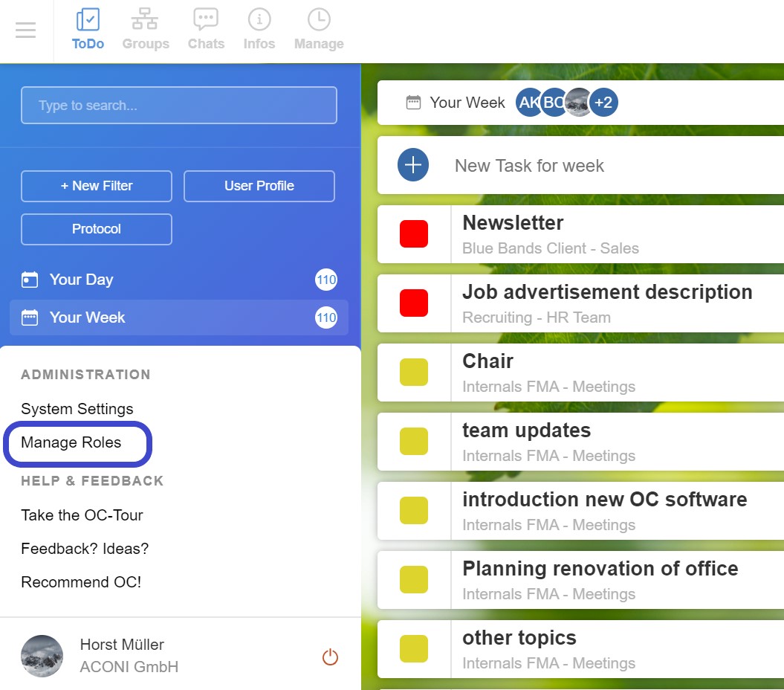This screenshot has width=784, height=690.
Task: Click the Your Day 110 count badge
Action: (326, 280)
